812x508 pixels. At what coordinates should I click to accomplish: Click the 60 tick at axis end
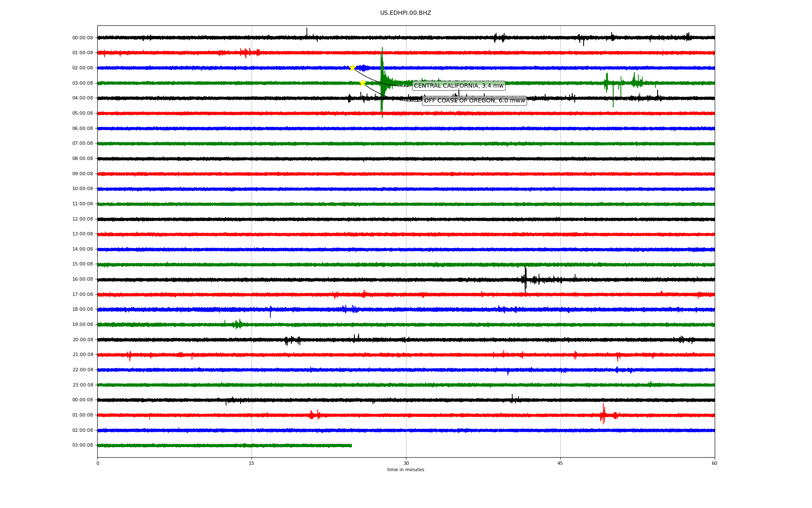[714, 463]
